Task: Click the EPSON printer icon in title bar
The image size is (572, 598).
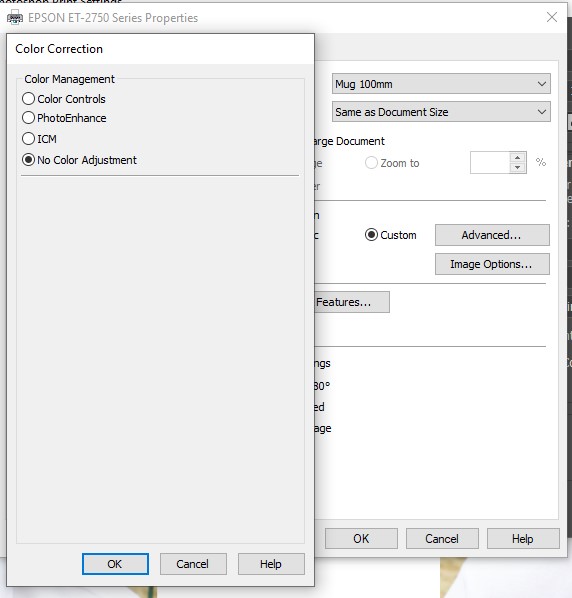Action: (x=15, y=18)
